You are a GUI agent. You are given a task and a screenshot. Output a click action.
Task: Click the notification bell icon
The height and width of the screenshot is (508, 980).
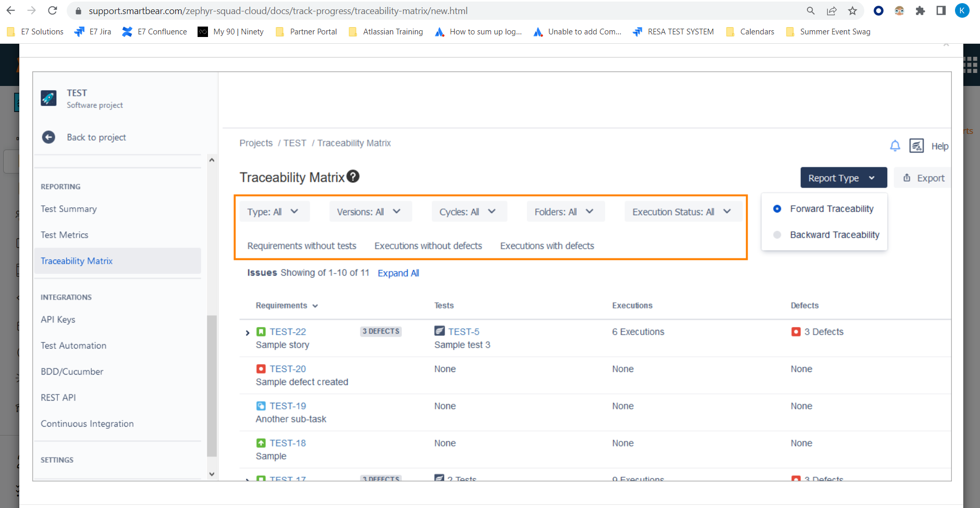(895, 146)
